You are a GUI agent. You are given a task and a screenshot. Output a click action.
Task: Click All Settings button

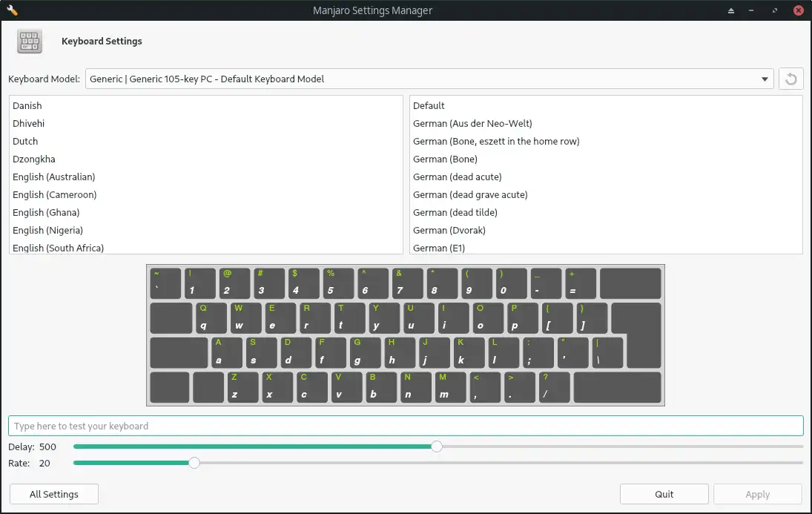tap(54, 494)
